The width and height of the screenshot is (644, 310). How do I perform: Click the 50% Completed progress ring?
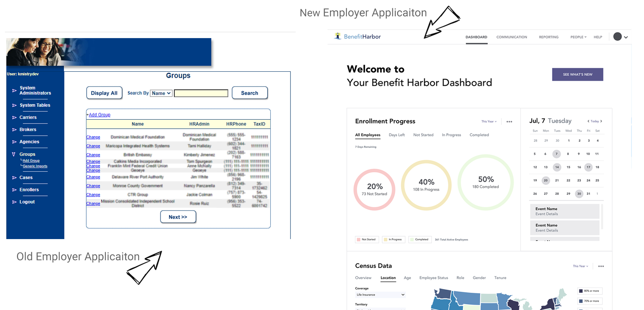pyautogui.click(x=485, y=182)
